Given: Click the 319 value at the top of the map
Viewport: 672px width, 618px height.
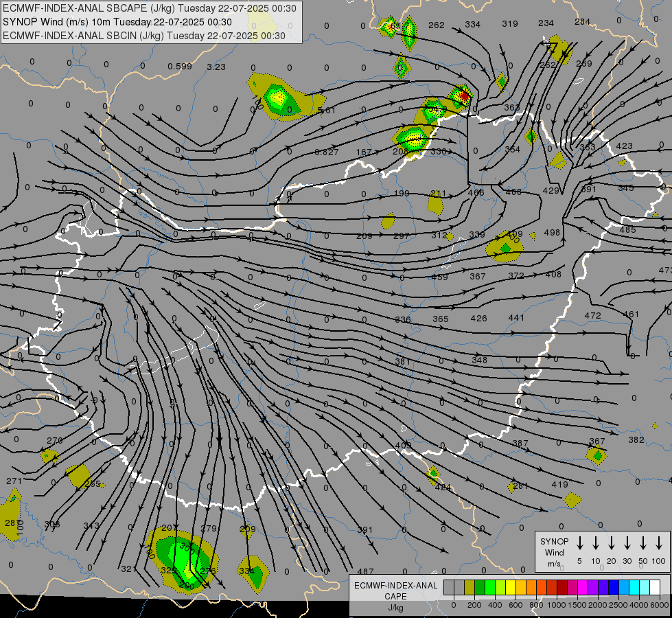Looking at the screenshot, I should point(510,23).
